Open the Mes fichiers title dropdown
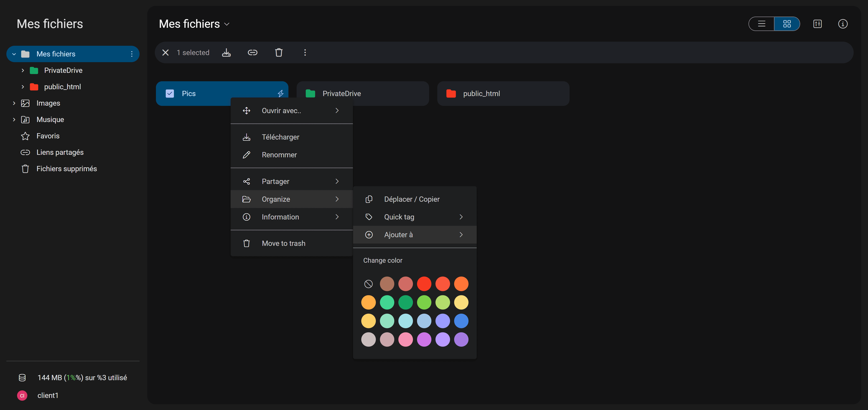Image resolution: width=868 pixels, height=410 pixels. coord(227,24)
